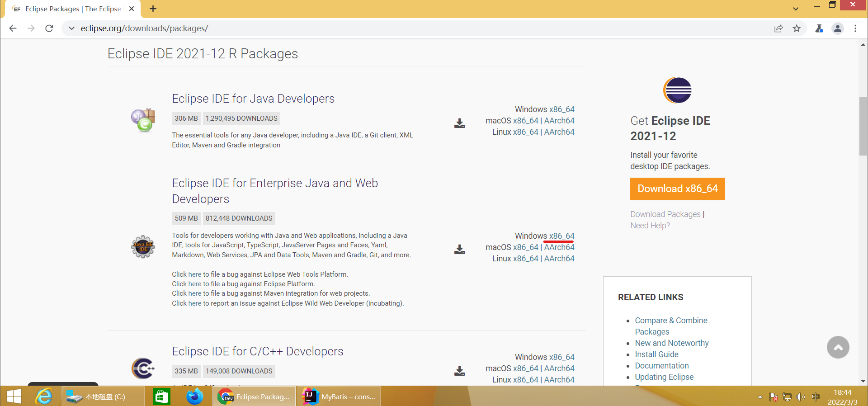Download Enterprise Java Linux AArch64
The height and width of the screenshot is (406, 868).
pyautogui.click(x=559, y=259)
